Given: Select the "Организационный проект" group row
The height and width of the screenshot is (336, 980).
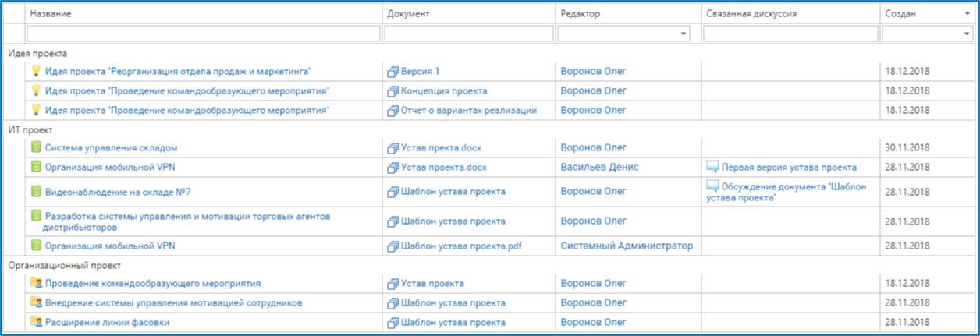Looking at the screenshot, I should point(490,265).
